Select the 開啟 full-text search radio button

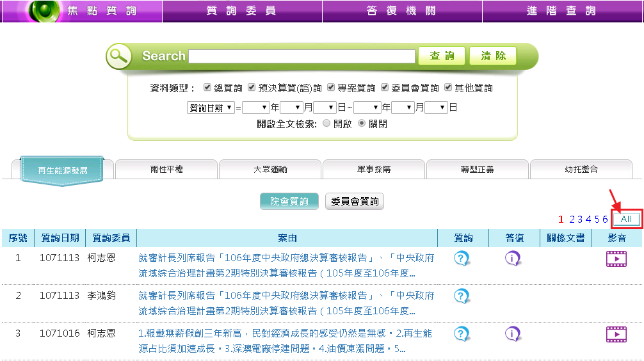pyautogui.click(x=326, y=124)
